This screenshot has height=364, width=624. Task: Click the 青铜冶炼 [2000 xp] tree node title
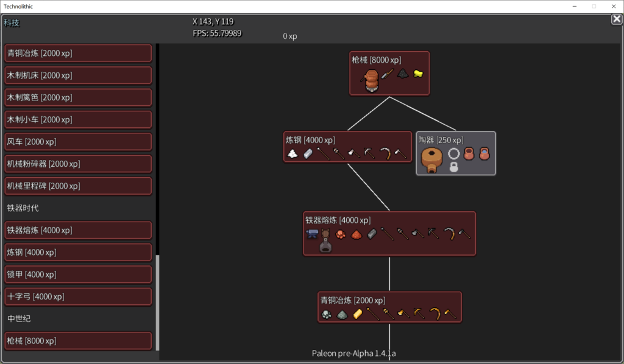[353, 301]
